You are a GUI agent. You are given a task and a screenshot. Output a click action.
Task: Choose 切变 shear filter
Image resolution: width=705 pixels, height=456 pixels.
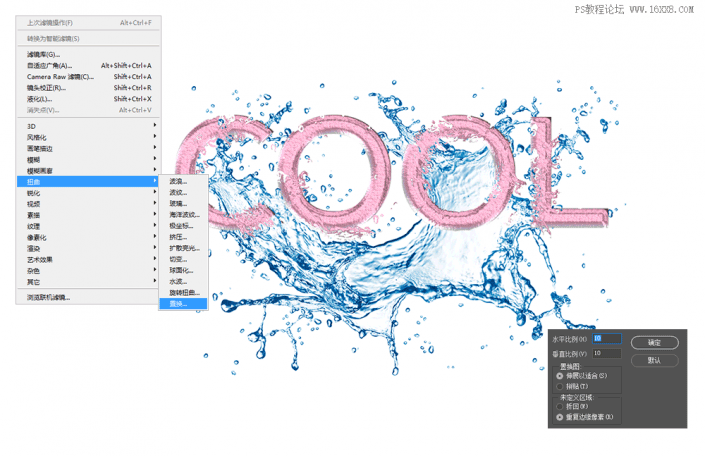click(183, 259)
